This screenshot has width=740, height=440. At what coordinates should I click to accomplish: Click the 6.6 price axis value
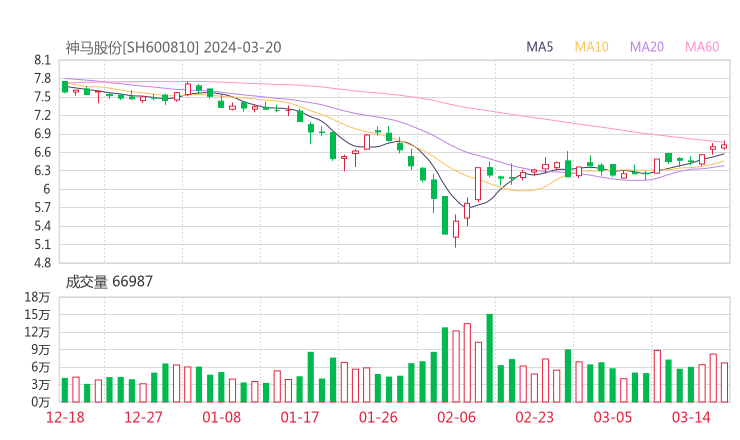pyautogui.click(x=42, y=152)
